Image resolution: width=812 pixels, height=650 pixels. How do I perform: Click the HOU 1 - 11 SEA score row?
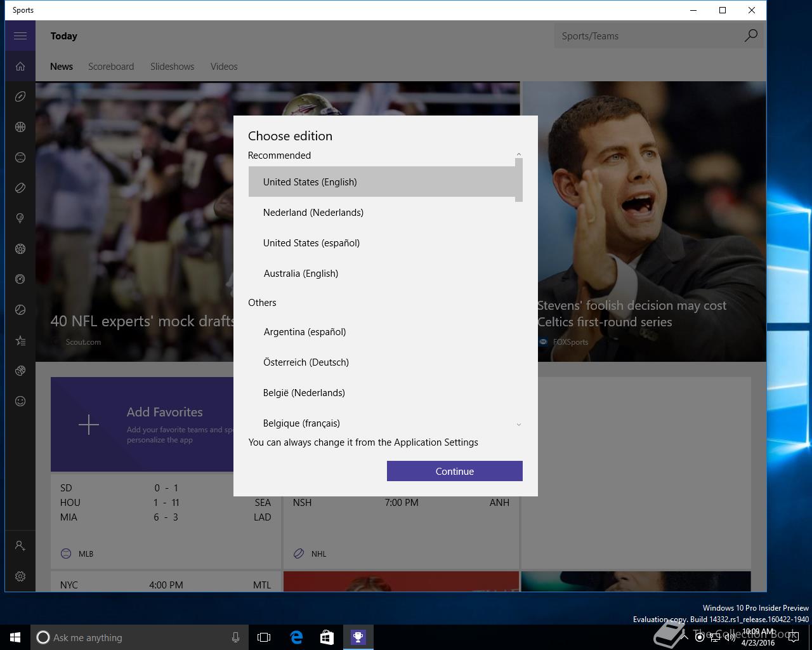tap(166, 502)
